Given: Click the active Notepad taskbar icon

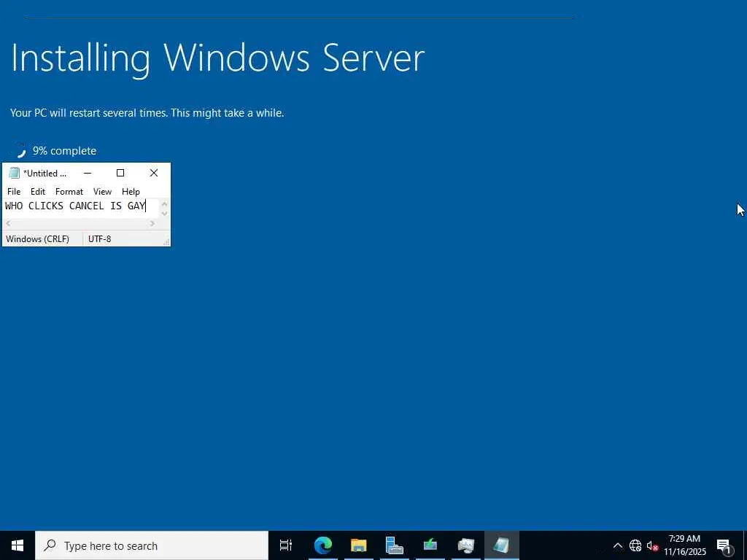Looking at the screenshot, I should point(501,545).
